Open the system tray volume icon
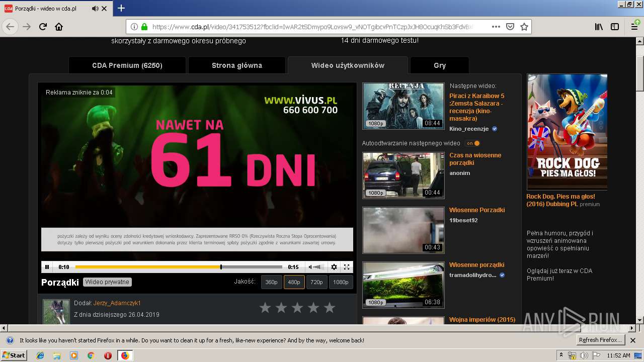644x362 pixels. tap(584, 355)
